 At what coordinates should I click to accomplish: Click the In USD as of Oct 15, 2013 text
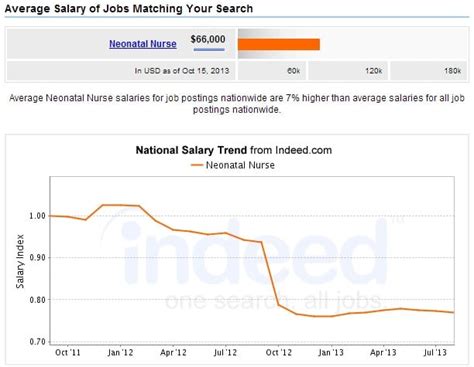tap(182, 71)
